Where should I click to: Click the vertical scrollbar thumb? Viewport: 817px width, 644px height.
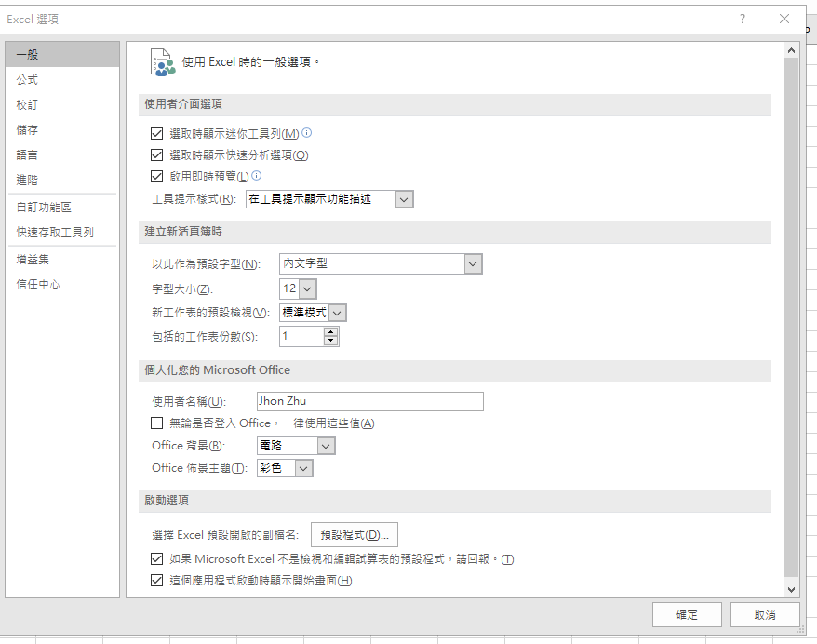(x=791, y=318)
